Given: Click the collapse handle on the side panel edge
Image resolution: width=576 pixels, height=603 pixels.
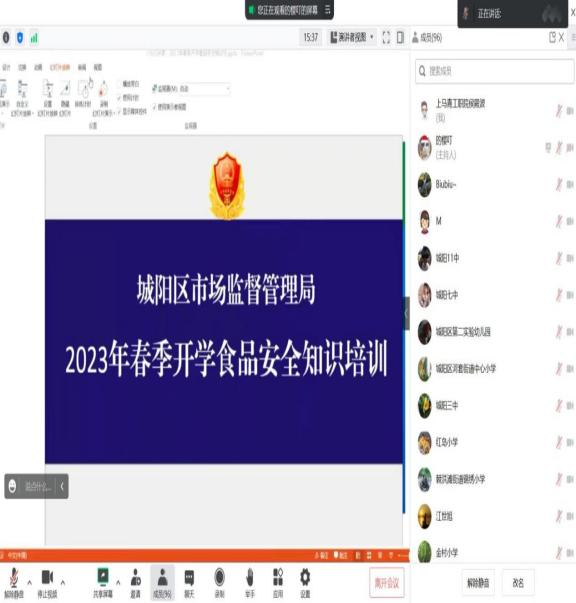Looking at the screenshot, I should [x=406, y=313].
